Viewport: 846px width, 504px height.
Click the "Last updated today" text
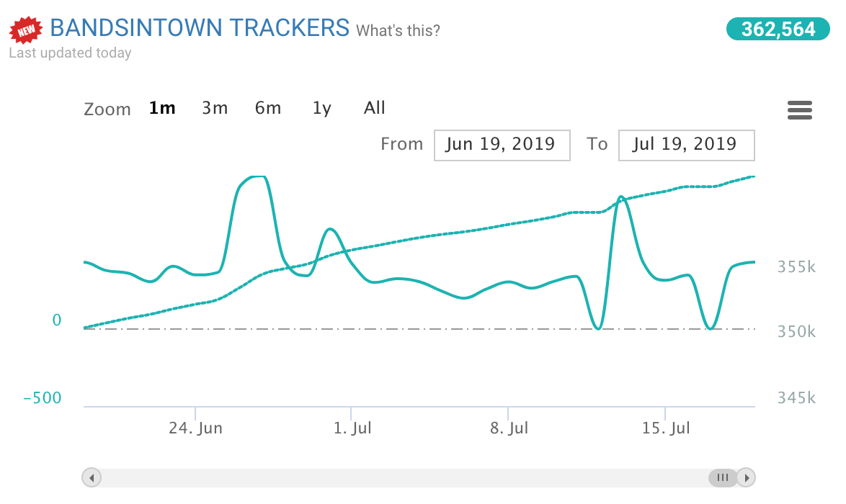pos(70,53)
